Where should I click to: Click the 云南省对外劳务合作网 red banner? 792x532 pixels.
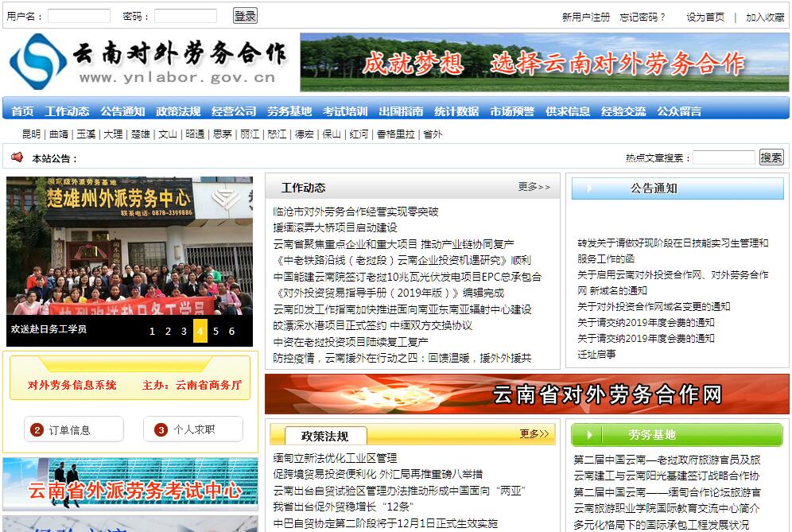[527, 394]
